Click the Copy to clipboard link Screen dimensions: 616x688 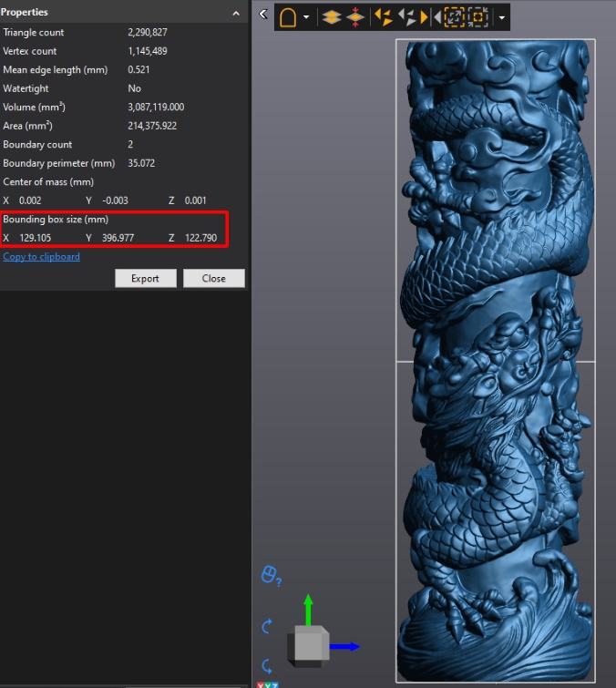click(41, 257)
